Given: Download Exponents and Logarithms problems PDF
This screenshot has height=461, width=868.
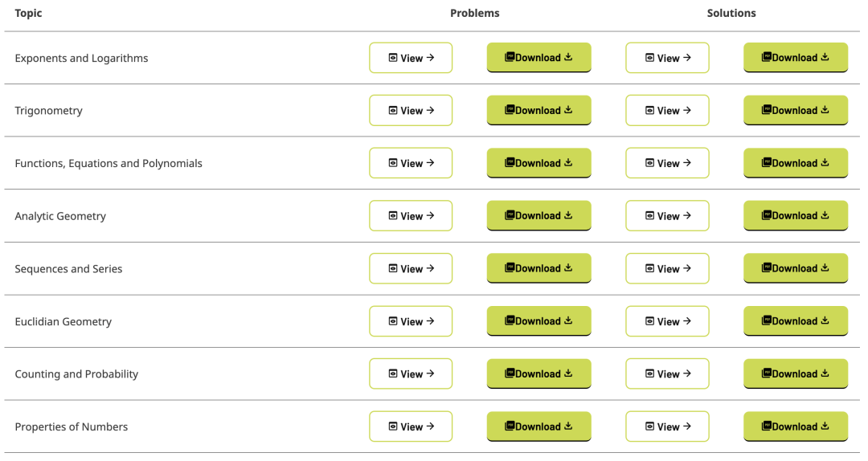Looking at the screenshot, I should 538,58.
